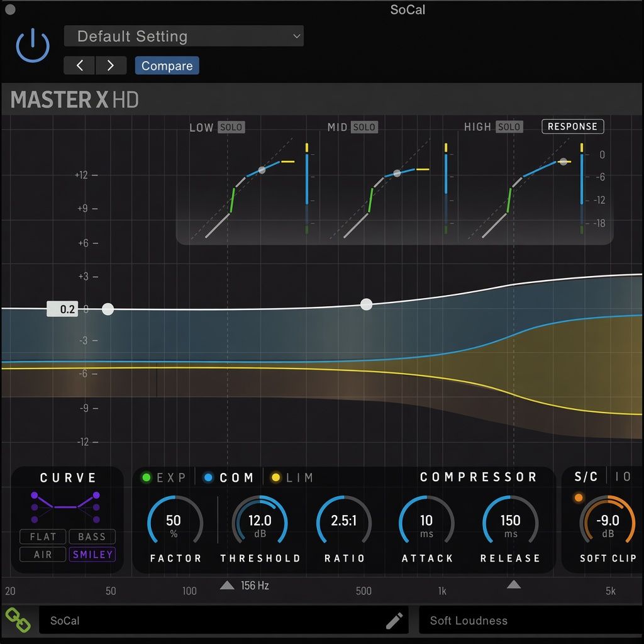Select the 156 Hz low crossover triangle marker
This screenshot has width=644, height=644.
coord(227,586)
